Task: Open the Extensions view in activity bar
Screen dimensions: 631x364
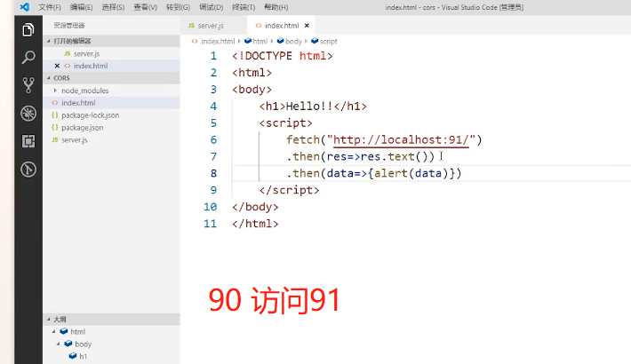Action: (28, 141)
